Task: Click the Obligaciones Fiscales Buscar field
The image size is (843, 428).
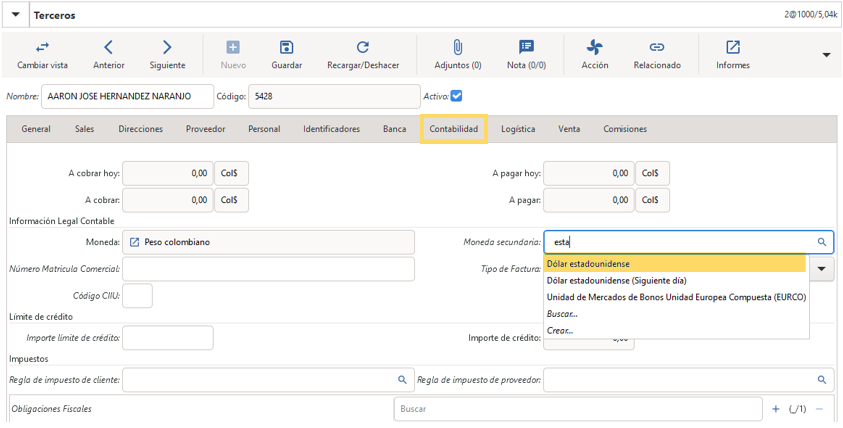Action: pos(578,409)
